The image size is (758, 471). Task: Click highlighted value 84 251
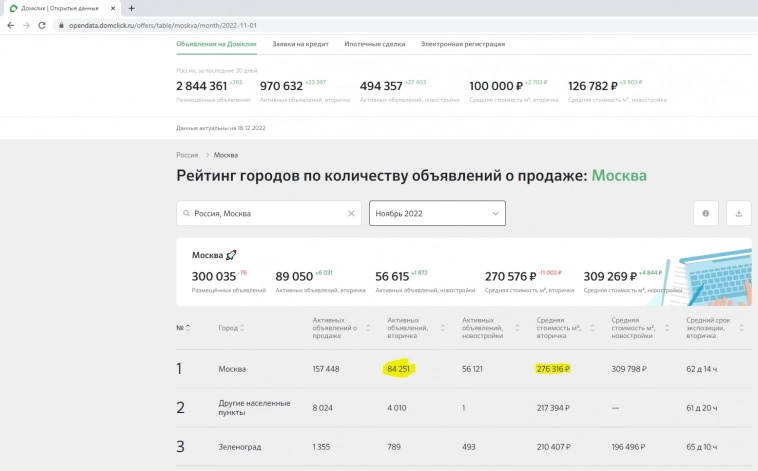[x=398, y=369]
